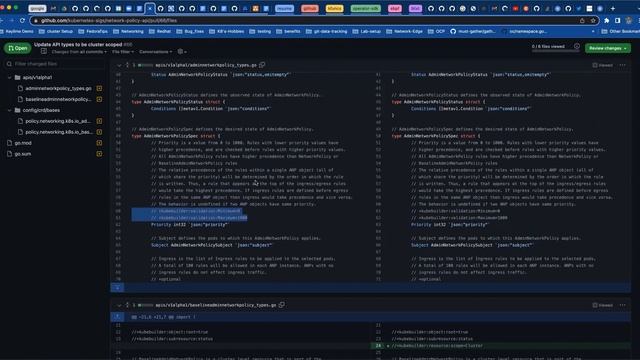Bookmark this page with star icon
This screenshot has width=640, height=360.
pos(593,20)
